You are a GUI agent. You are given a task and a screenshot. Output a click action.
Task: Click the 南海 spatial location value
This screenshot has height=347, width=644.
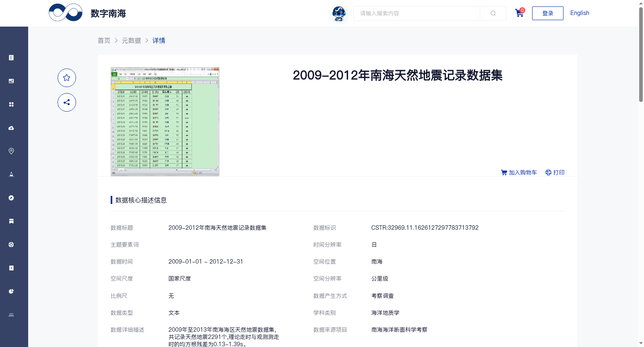(377, 262)
